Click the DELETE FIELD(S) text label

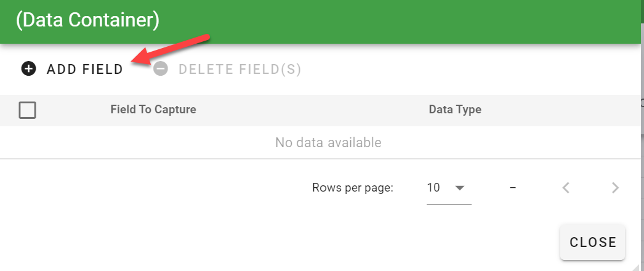[x=239, y=69]
